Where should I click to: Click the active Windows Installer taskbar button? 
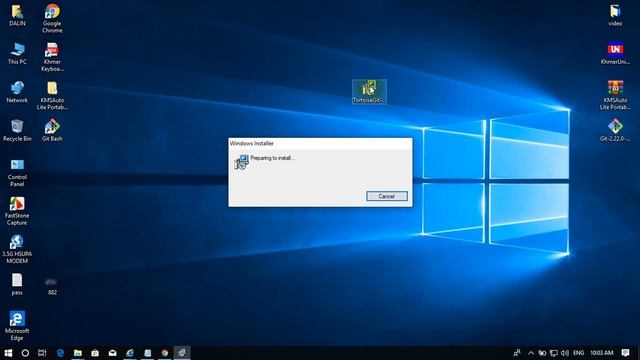[182, 353]
